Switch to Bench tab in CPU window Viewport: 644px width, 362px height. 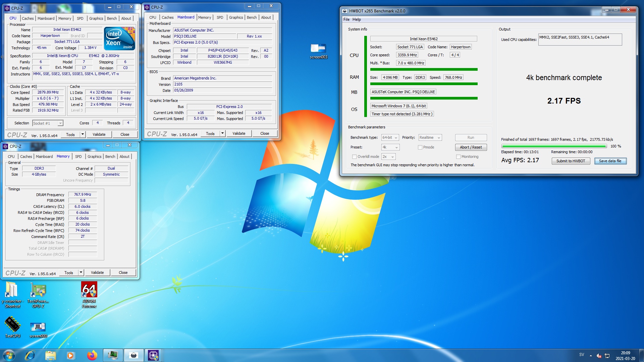pos(112,18)
